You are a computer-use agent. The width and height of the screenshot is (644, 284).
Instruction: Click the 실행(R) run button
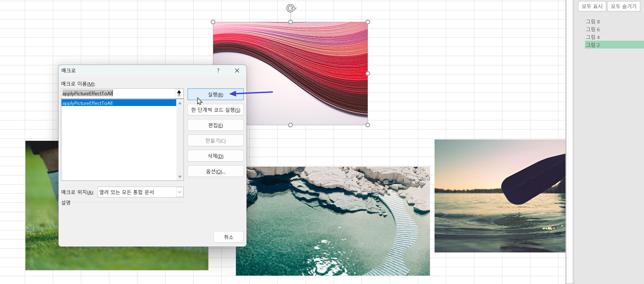point(215,94)
